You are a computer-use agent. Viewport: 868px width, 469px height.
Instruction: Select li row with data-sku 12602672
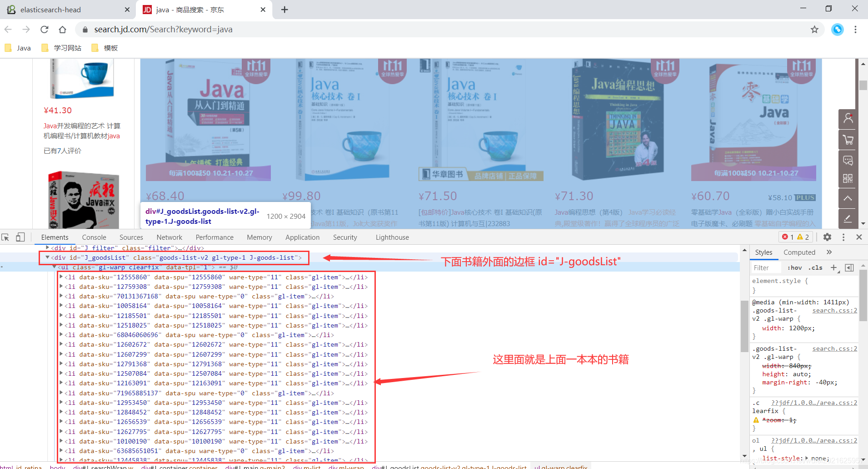click(215, 344)
